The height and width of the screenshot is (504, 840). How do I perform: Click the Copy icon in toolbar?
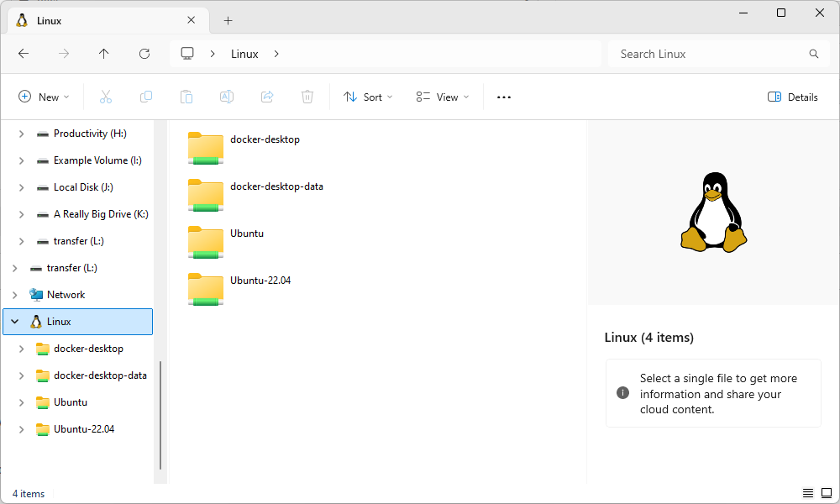click(x=145, y=97)
